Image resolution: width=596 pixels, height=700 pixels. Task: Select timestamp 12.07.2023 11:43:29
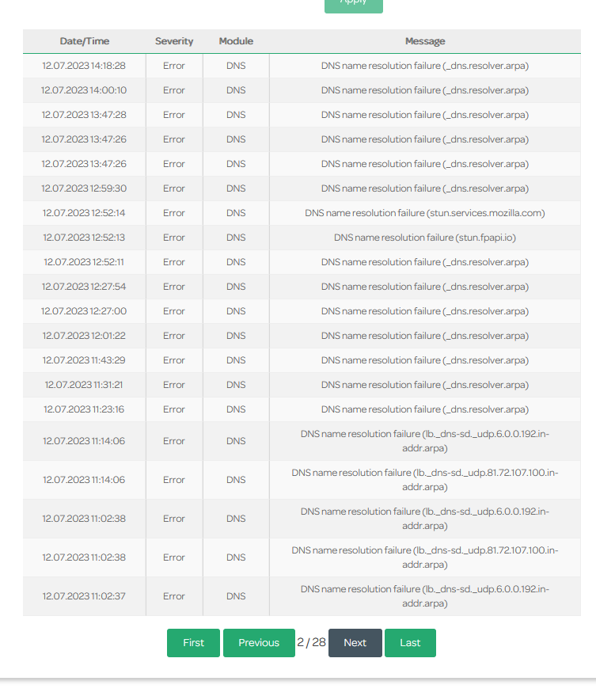[x=84, y=360]
